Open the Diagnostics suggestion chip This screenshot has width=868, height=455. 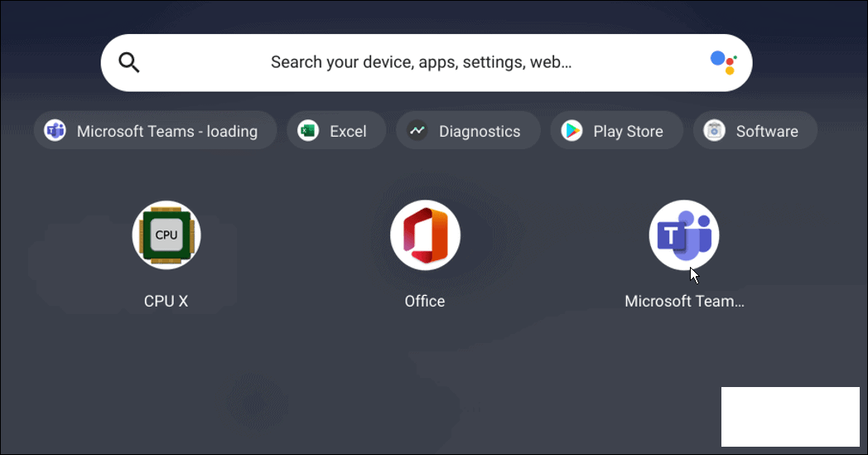tap(468, 131)
